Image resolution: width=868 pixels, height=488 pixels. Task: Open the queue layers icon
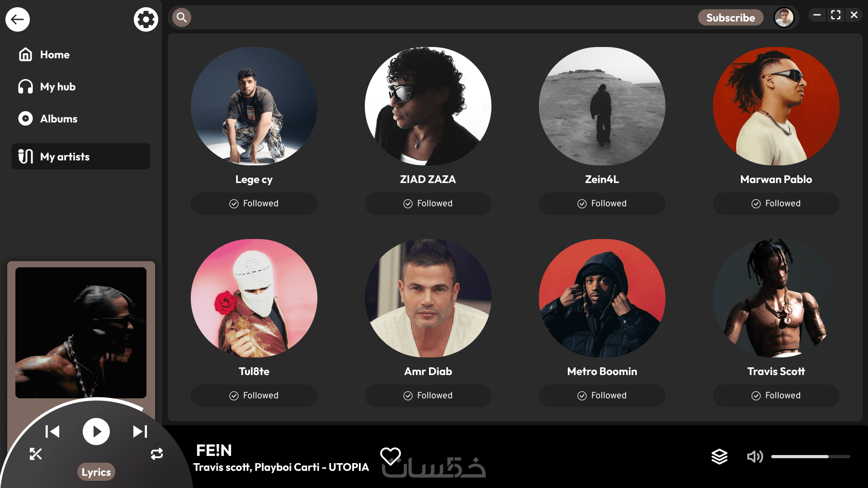coord(719,457)
